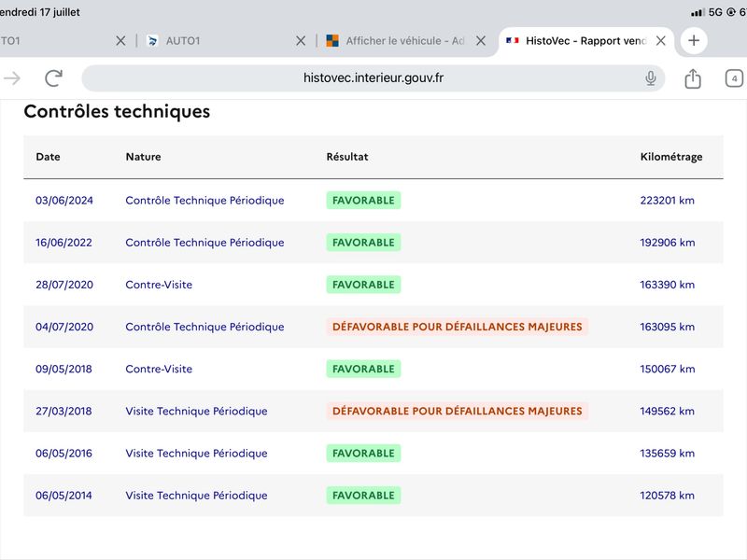This screenshot has width=747, height=560.
Task: Switch to the Afficher le véhicule tab
Action: [395, 41]
